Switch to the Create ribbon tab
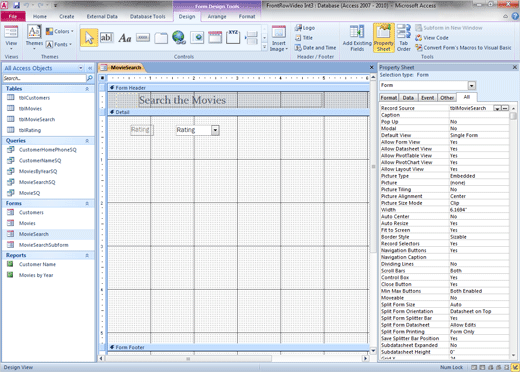This screenshot has width=520, height=372. [67, 16]
